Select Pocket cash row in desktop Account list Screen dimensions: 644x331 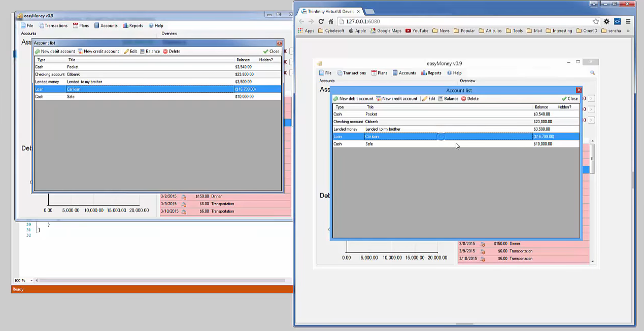click(x=157, y=67)
